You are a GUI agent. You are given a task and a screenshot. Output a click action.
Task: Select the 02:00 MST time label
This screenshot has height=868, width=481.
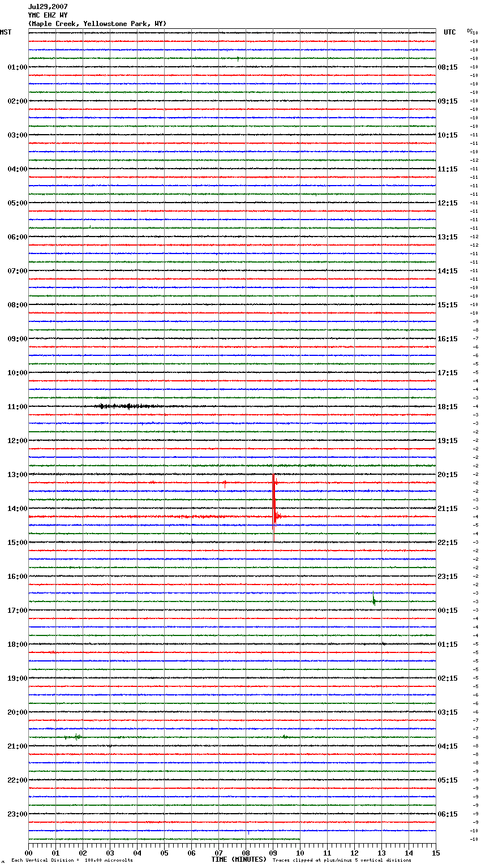[x=18, y=101]
